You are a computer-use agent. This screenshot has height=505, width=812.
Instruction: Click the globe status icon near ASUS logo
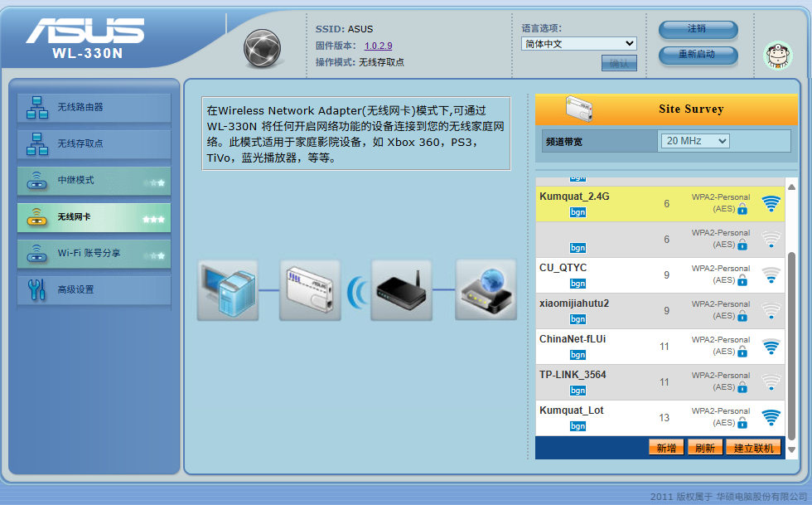(x=263, y=48)
